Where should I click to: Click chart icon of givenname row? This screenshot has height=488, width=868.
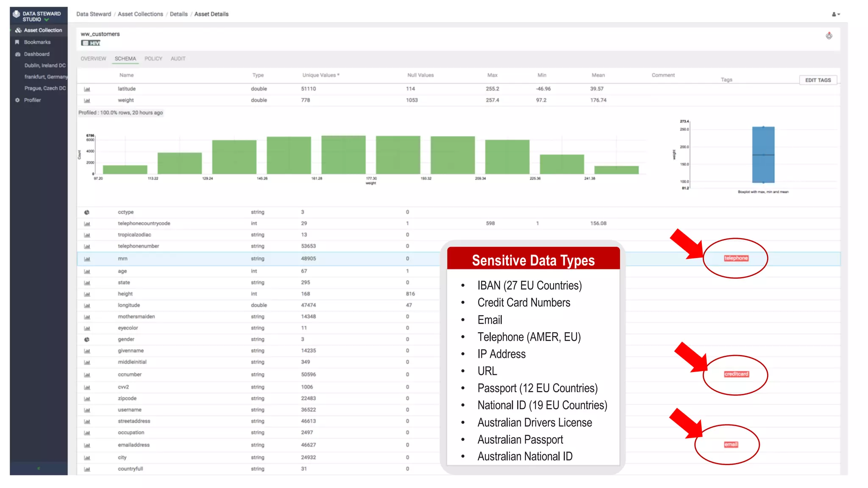pyautogui.click(x=87, y=351)
